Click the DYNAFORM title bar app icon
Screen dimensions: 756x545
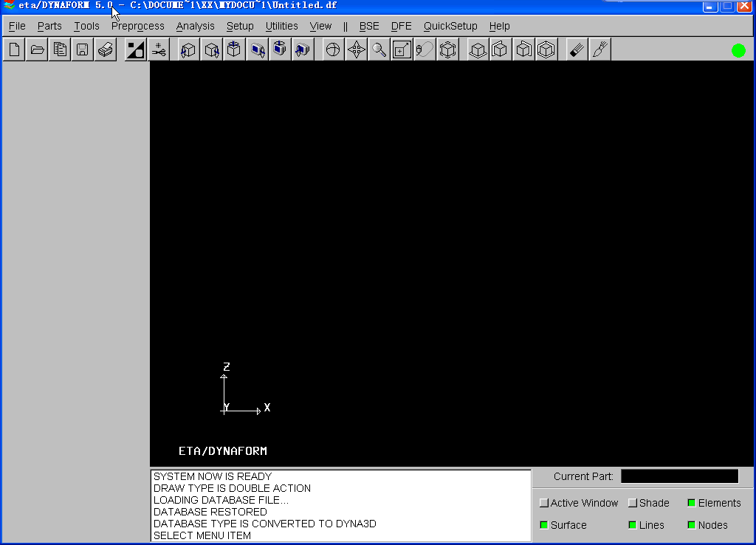click(x=9, y=5)
